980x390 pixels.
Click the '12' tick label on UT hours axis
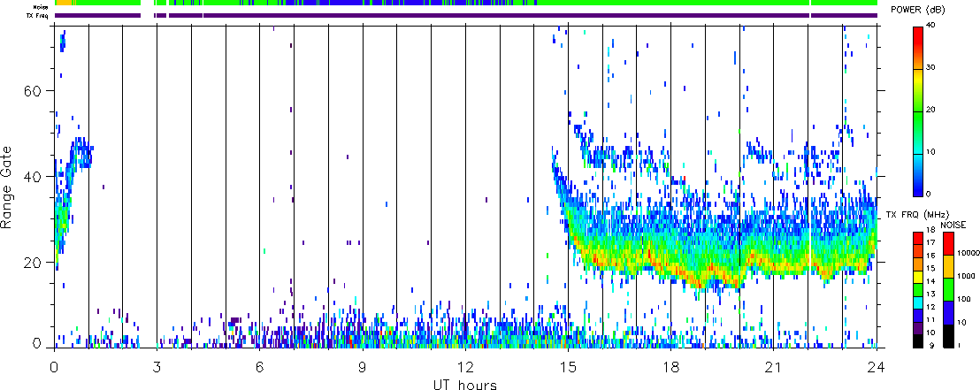coord(465,367)
